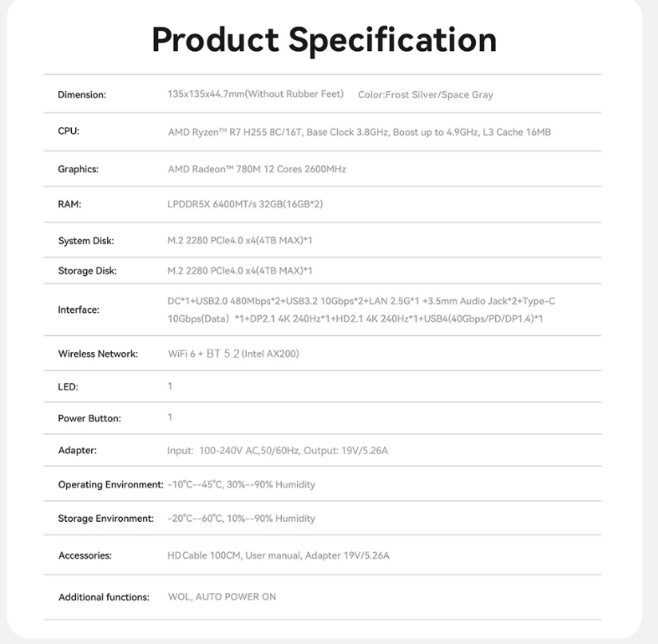This screenshot has width=658, height=644.
Task: Click the Storage Disk M.2 2280 value
Action: coord(240,271)
